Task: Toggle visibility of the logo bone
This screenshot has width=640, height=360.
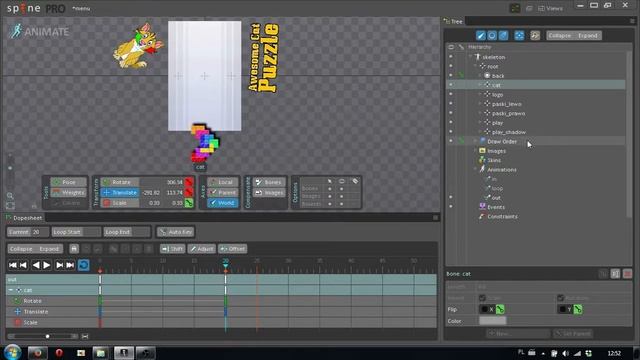Action: (451, 94)
